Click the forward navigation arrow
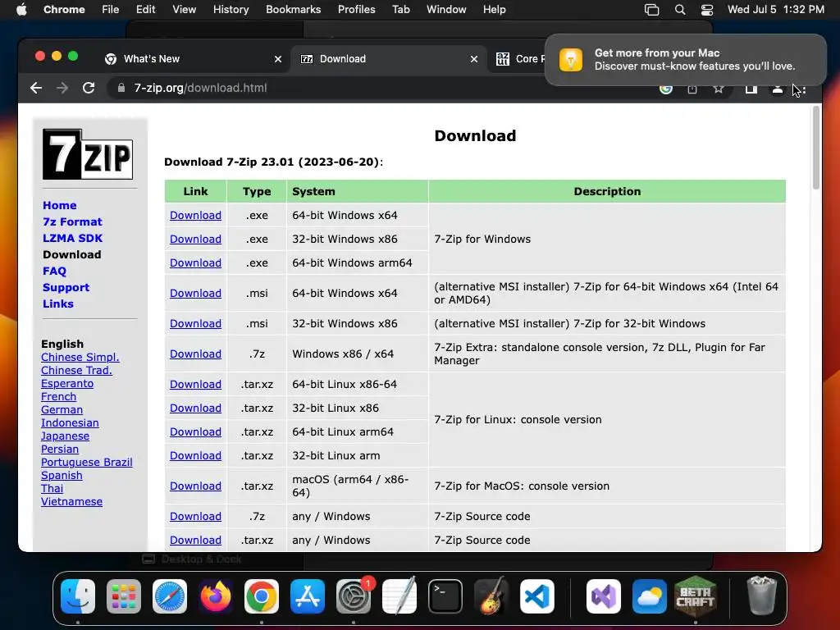Viewport: 840px width, 630px height. (x=62, y=88)
